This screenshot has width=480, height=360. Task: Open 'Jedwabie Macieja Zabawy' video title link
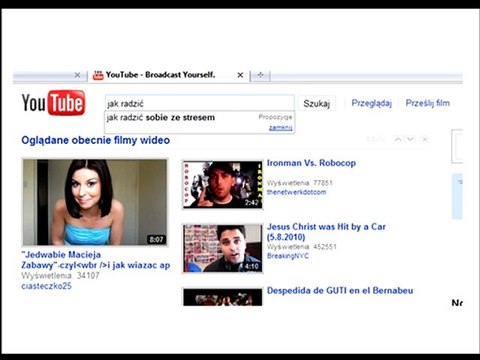(x=96, y=260)
